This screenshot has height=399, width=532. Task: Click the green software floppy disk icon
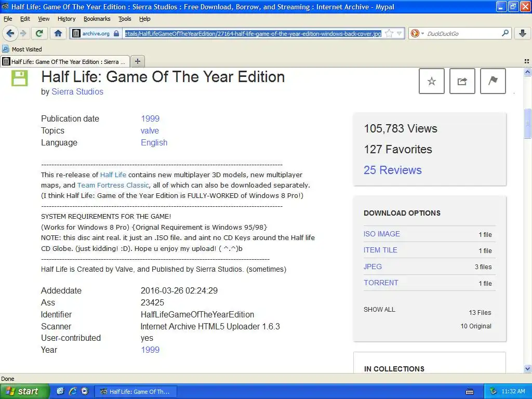point(20,78)
